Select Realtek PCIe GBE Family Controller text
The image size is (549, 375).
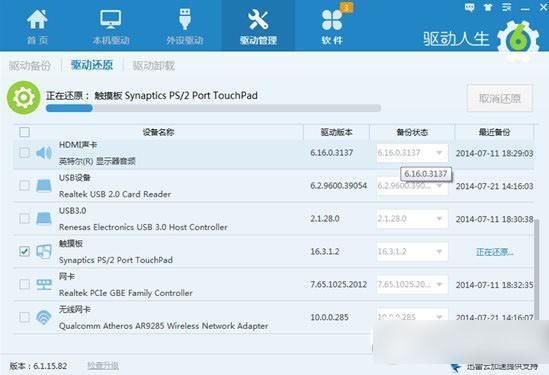[125, 293]
